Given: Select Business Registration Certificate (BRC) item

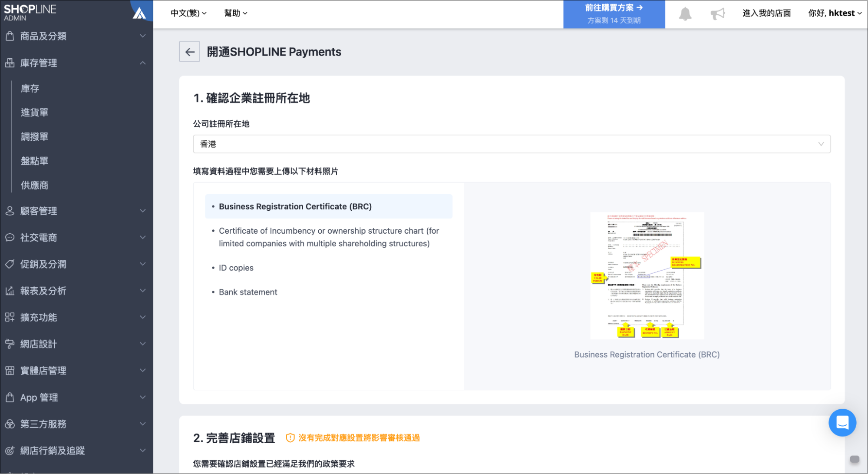Looking at the screenshot, I should pyautogui.click(x=329, y=206).
